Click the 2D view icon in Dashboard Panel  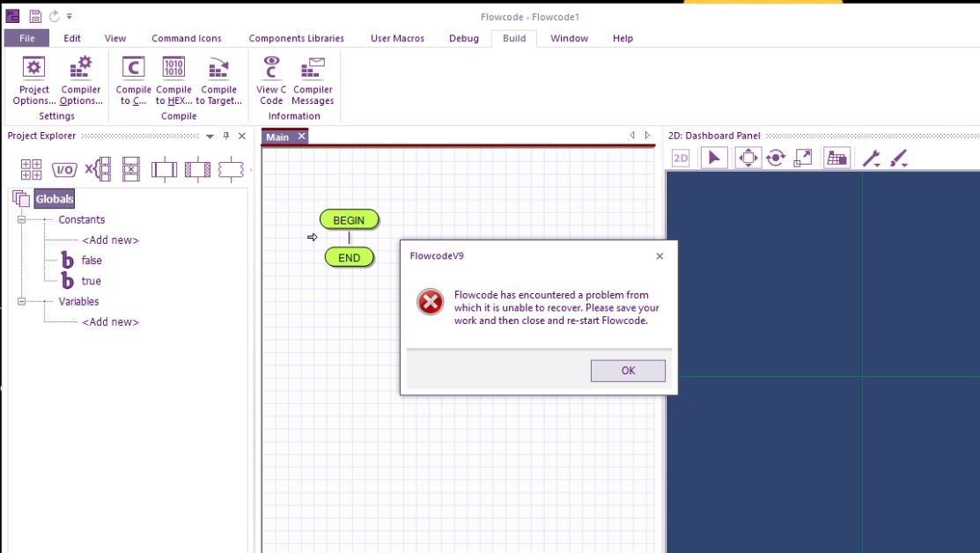point(681,159)
